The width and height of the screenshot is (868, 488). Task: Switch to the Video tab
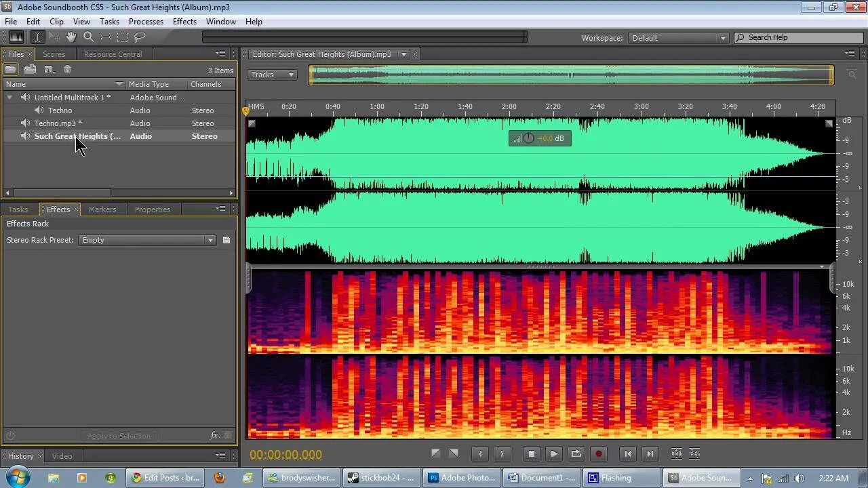pyautogui.click(x=62, y=456)
